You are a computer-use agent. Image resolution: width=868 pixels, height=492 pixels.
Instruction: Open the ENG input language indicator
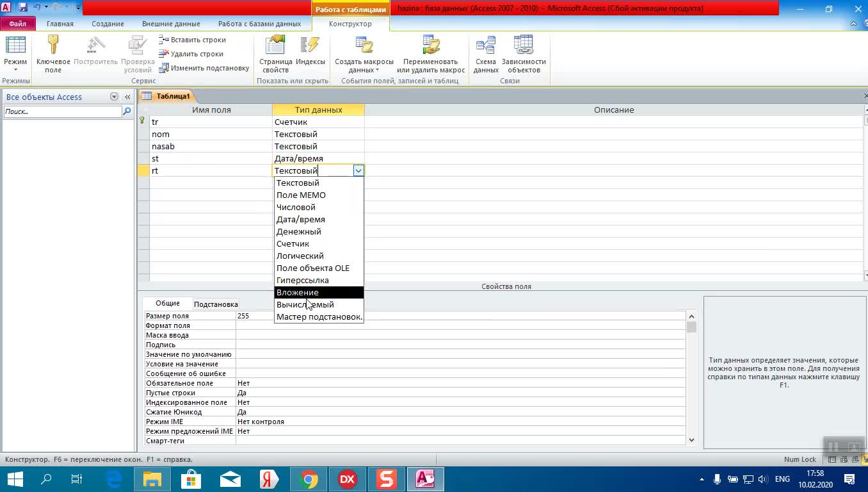(x=782, y=479)
